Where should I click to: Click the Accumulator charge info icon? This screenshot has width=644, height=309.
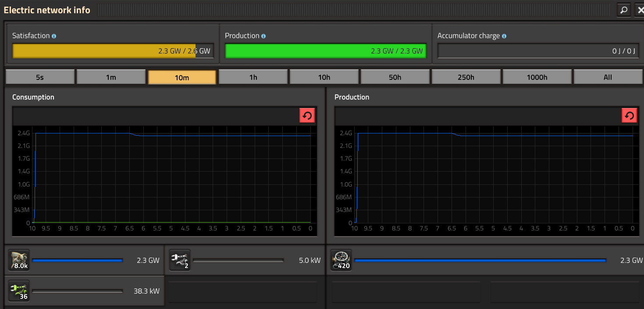click(x=504, y=36)
